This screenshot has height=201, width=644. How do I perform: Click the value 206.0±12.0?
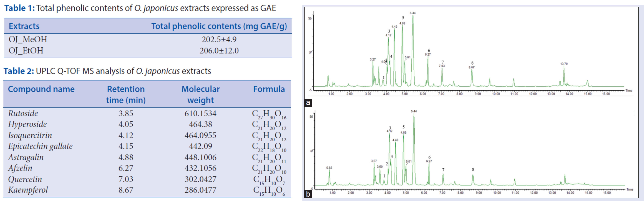click(x=219, y=51)
